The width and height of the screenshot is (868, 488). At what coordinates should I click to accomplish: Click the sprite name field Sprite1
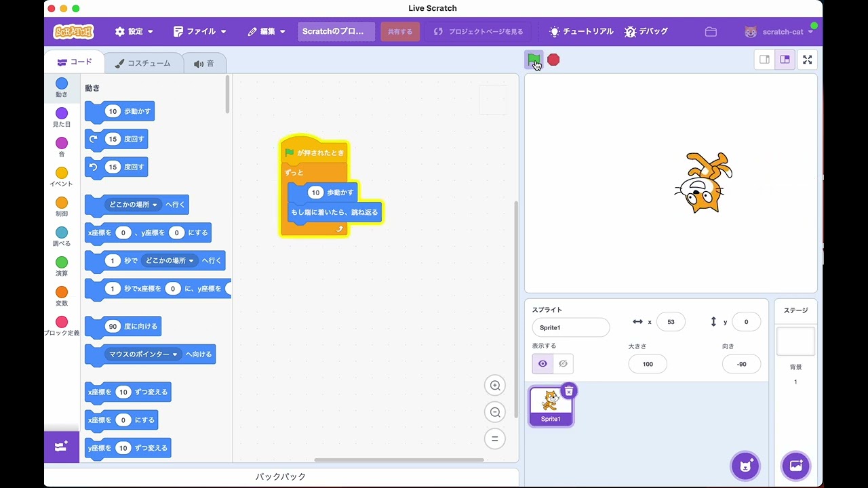(x=571, y=327)
